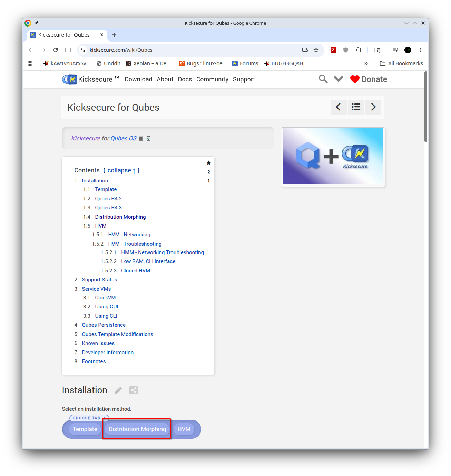Screen dimensions: 451x476
Task: Reload the page
Action: click(56, 50)
